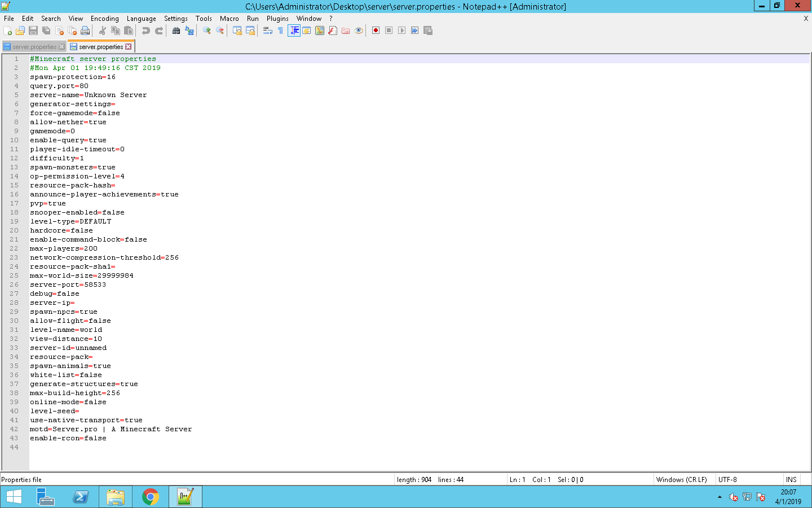This screenshot has width=812, height=508.
Task: Open Folder as Workspace icon
Action: pos(346,30)
